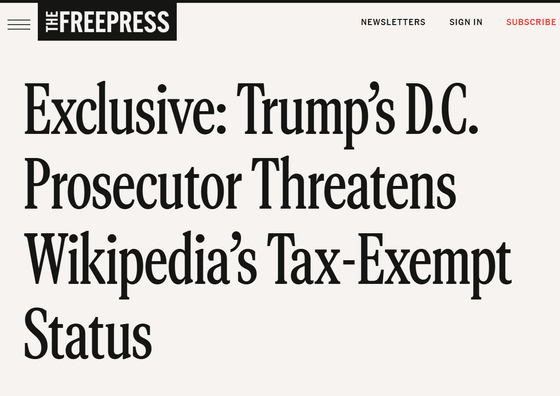Open the Newsletters page
Viewport: 560px width, 396px height.
[x=393, y=22]
